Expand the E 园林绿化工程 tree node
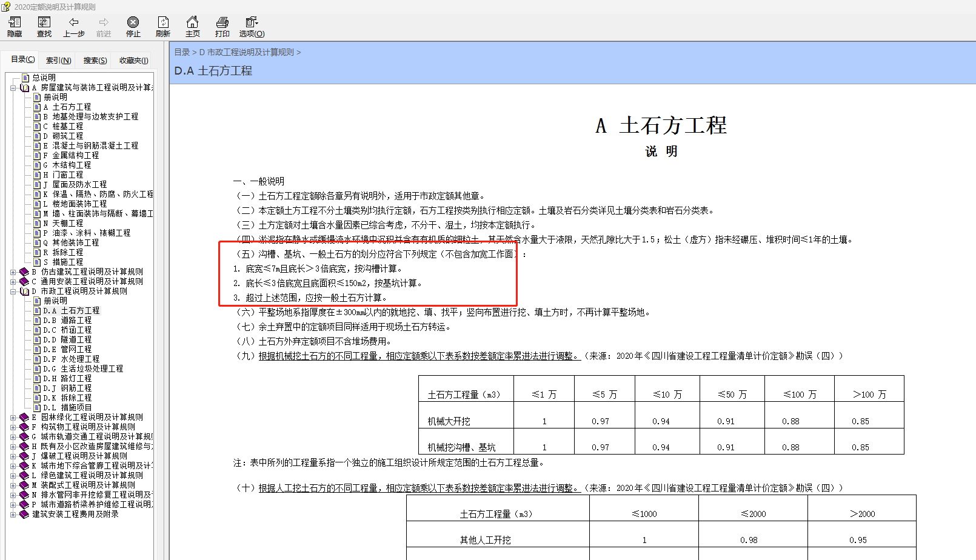 pos(13,418)
